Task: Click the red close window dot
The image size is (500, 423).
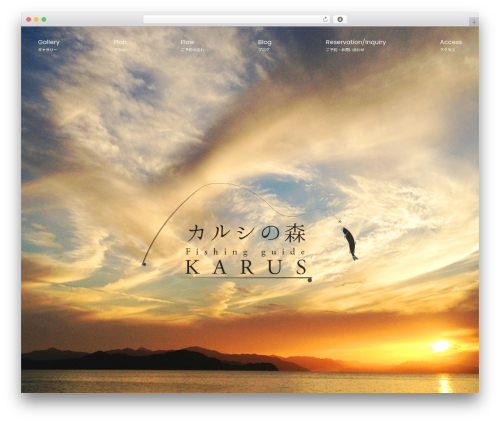Action: (29, 20)
